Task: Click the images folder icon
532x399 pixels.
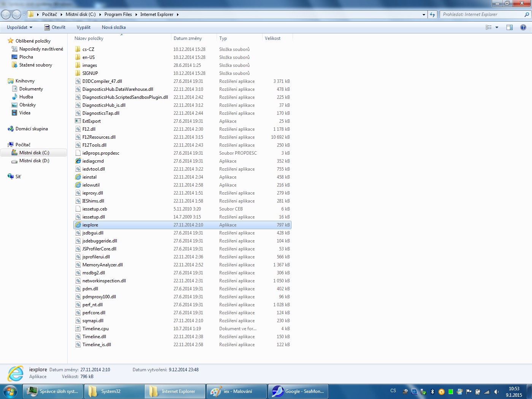Action: pos(78,65)
